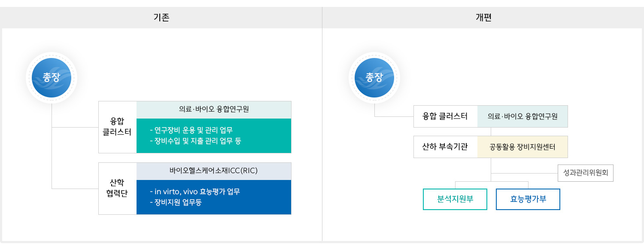Click 의료·바이오 융합연구원 heading in 기존 chart
644x250 pixels.
point(214,110)
